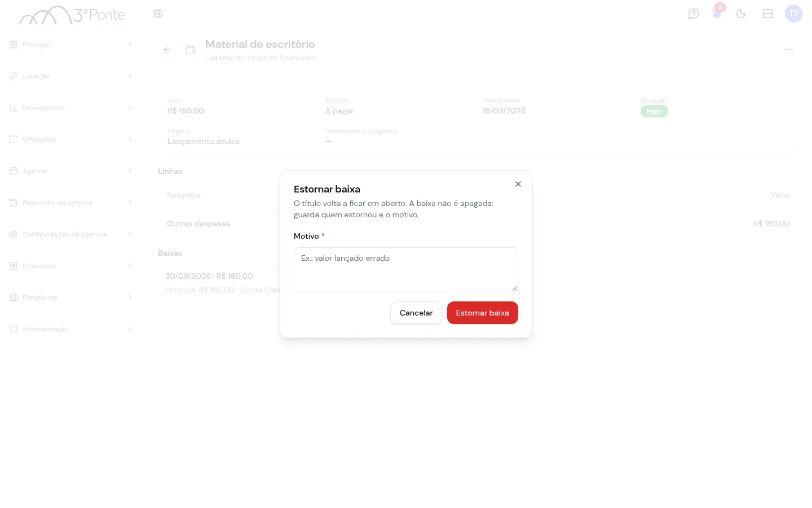Open the Agenda sidebar item
The width and height of the screenshot is (812, 508).
[x=71, y=171]
